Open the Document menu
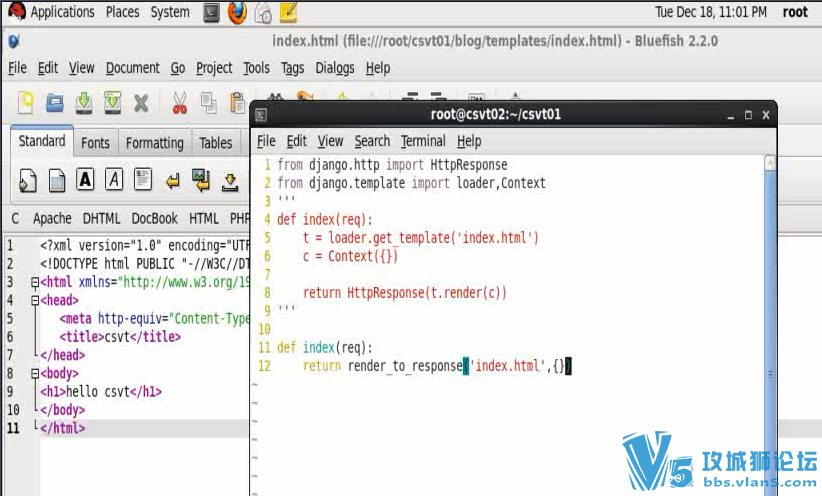The image size is (822, 496). (x=133, y=68)
